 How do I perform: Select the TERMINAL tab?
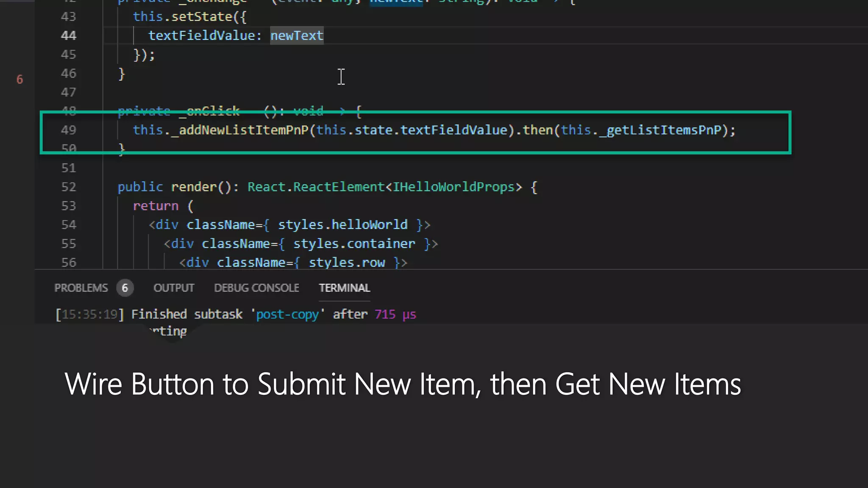click(344, 288)
